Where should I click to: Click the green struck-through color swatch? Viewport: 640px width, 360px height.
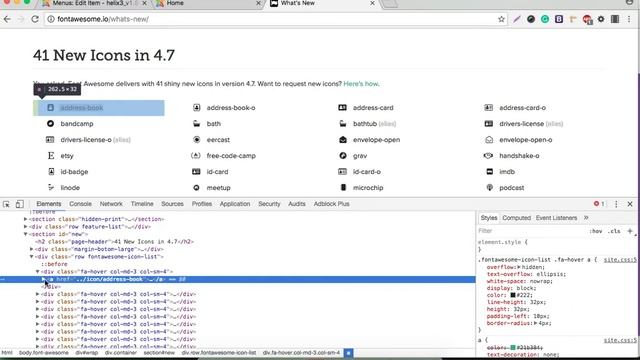click(x=513, y=347)
